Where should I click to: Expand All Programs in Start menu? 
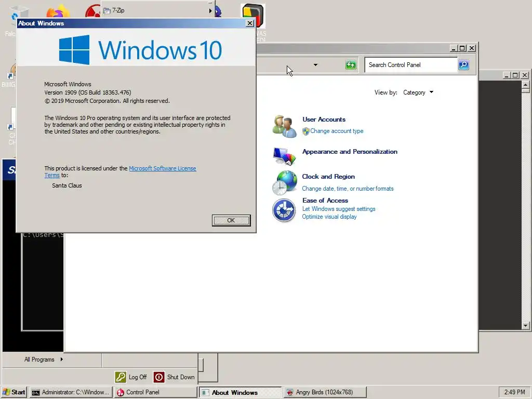(44, 360)
